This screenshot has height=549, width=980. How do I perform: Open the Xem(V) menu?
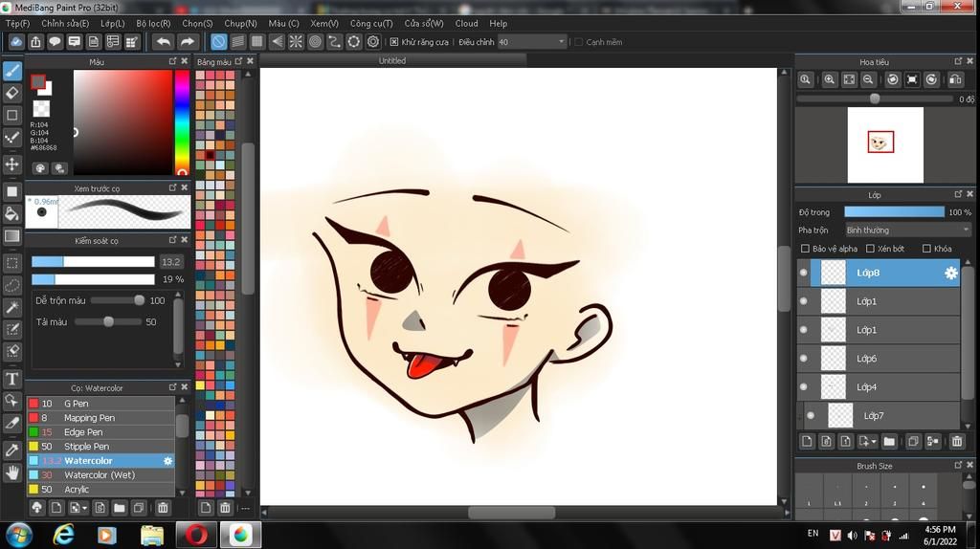(x=324, y=23)
